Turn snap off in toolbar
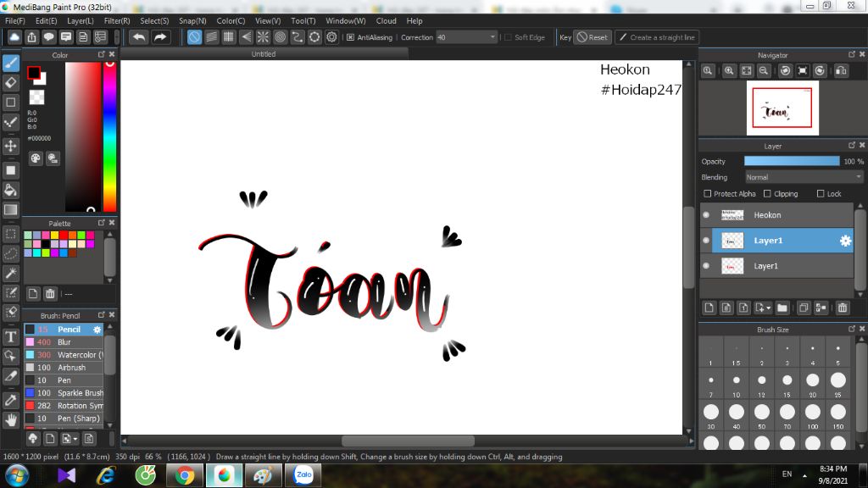The image size is (868, 488). (x=194, y=37)
